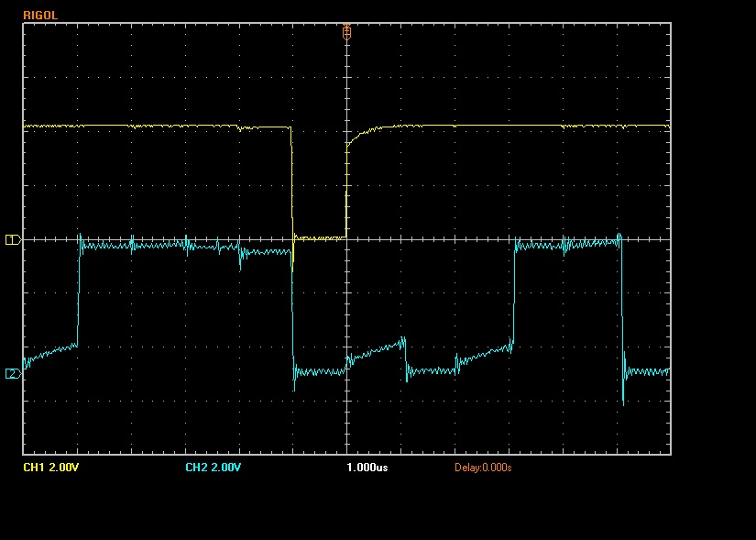Select the orange trigger position marker
Image resolution: width=756 pixels, height=540 pixels.
[346, 32]
